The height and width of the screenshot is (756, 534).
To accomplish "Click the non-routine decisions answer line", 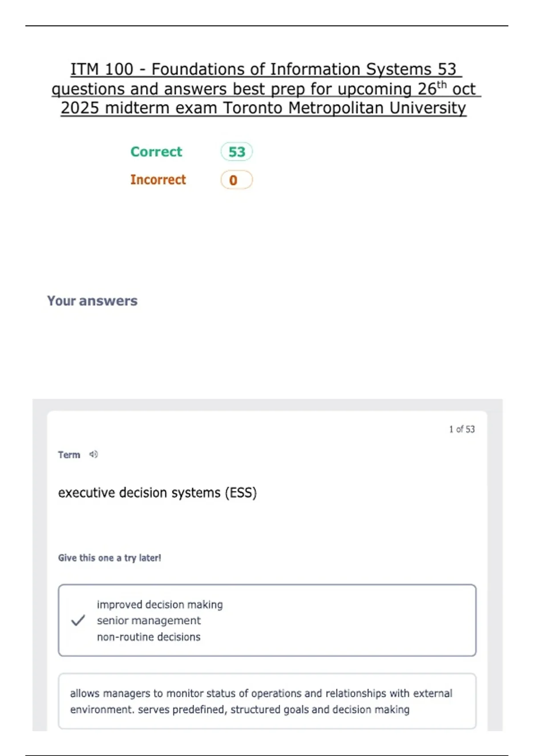I will click(x=149, y=637).
